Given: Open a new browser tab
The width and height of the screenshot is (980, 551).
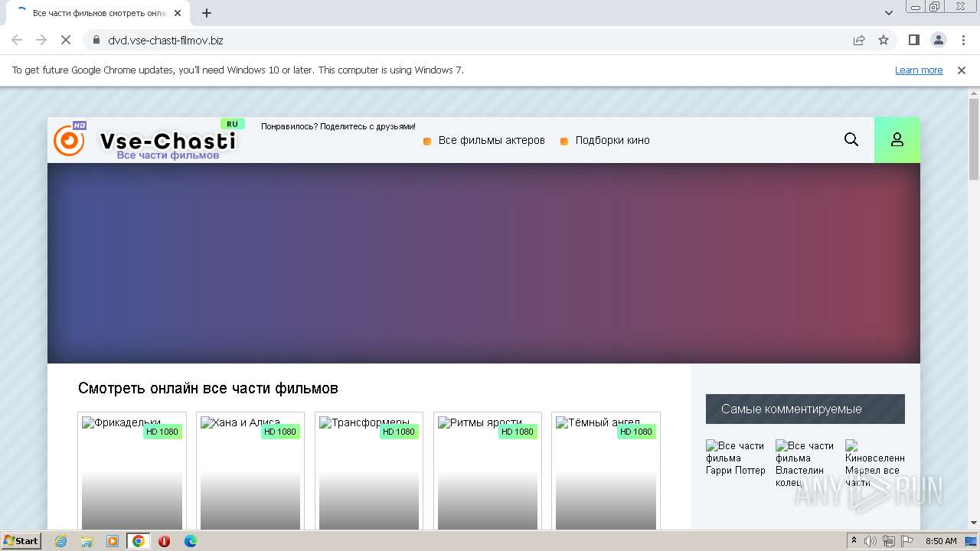Looking at the screenshot, I should point(207,13).
